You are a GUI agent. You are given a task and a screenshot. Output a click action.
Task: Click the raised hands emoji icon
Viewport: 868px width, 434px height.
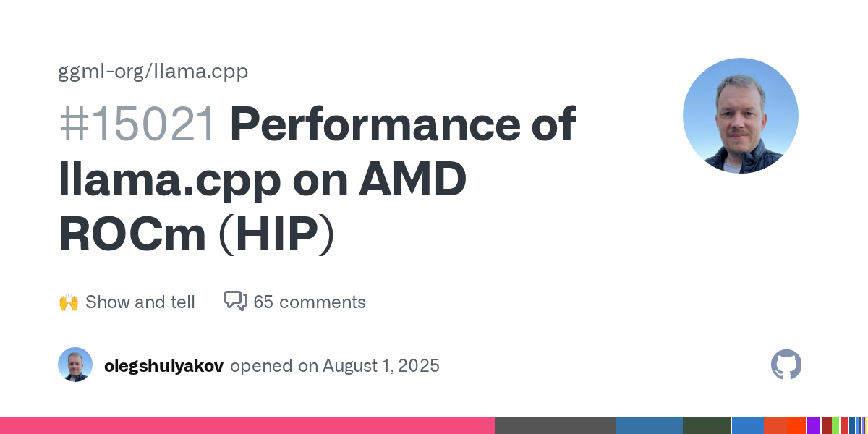pos(68,302)
